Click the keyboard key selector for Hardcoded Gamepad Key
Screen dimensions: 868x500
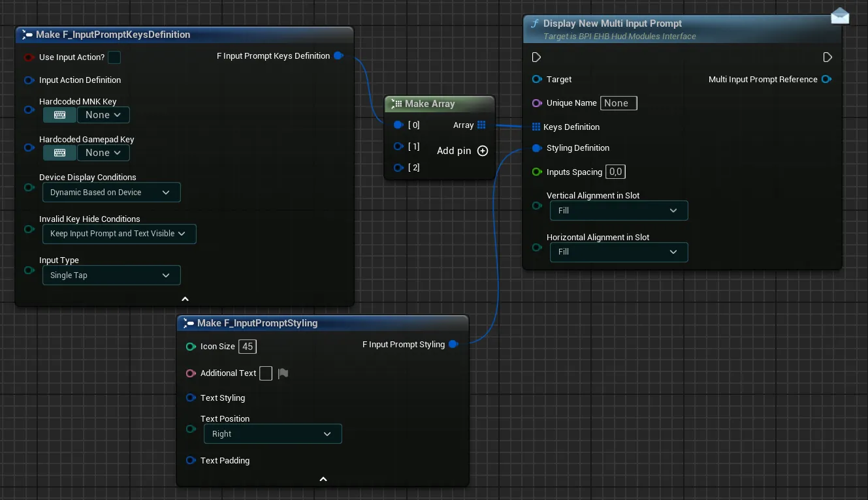(59, 153)
